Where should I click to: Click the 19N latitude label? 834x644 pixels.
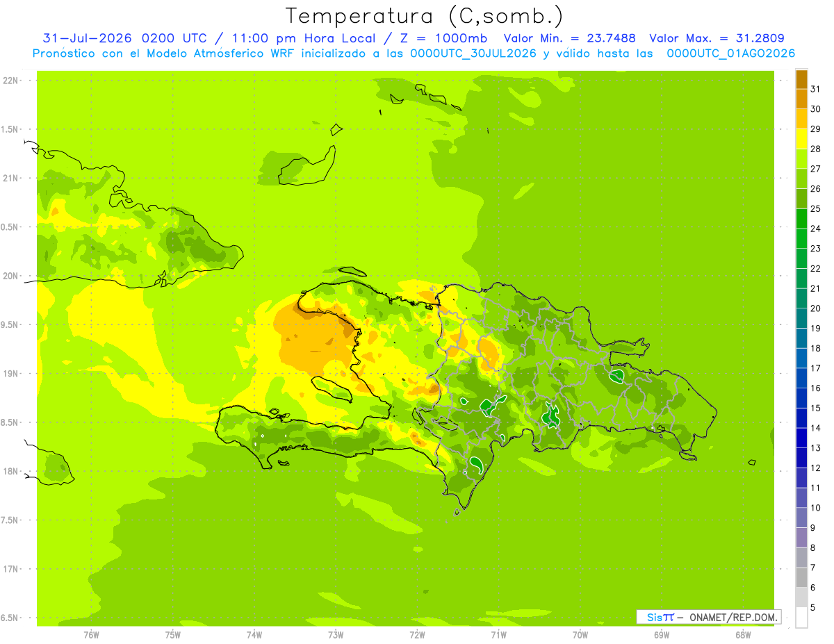point(12,374)
